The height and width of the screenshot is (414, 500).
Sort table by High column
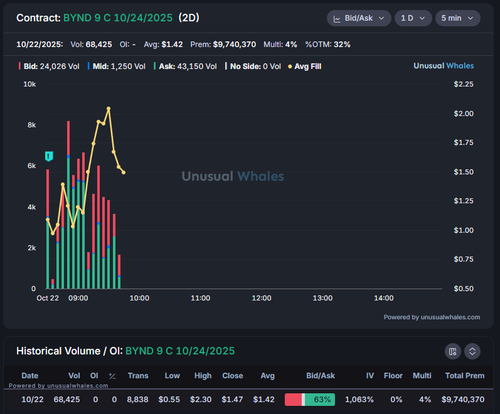point(203,376)
